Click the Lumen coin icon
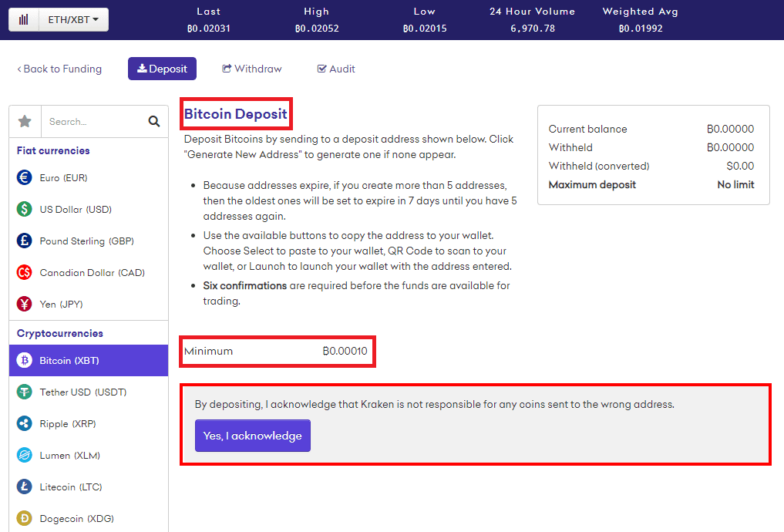Screen dimensions: 784x532 [24, 455]
